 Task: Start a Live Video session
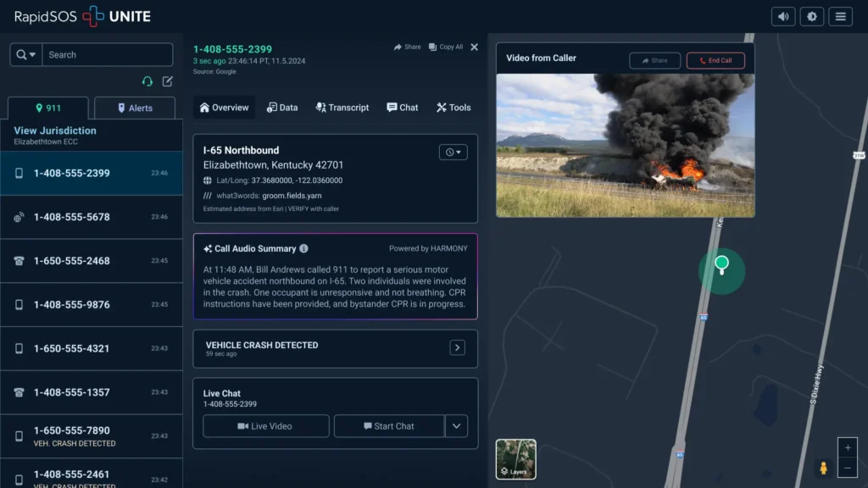[x=266, y=426]
